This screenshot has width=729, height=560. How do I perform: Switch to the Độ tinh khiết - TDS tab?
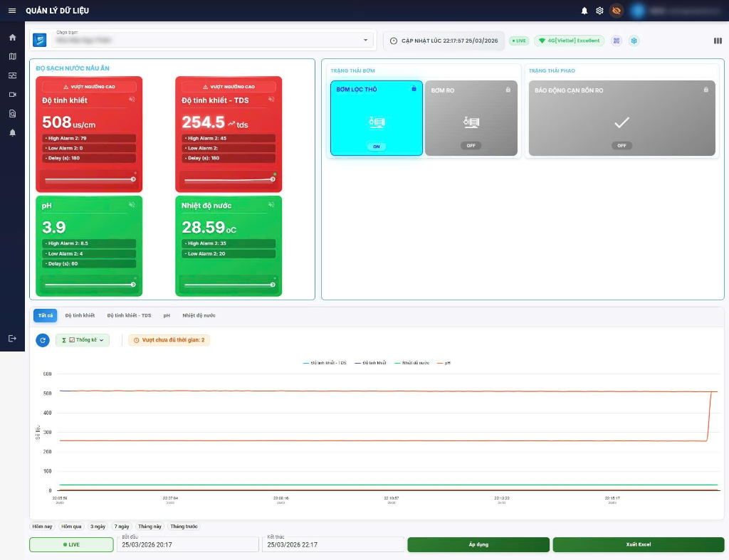pyautogui.click(x=129, y=315)
